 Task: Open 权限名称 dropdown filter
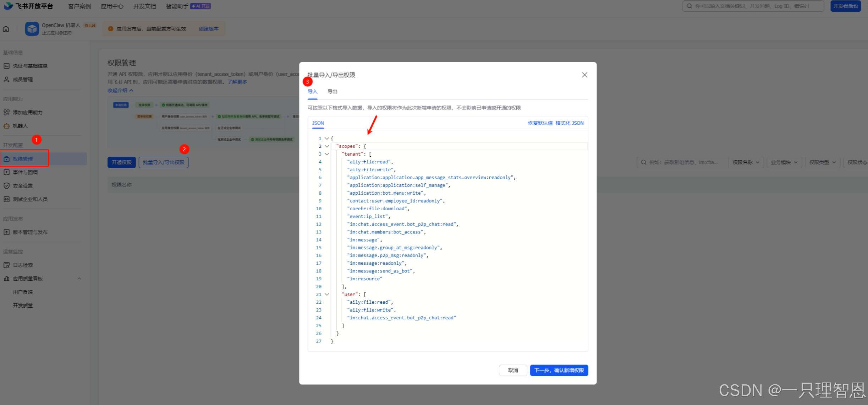[x=746, y=162]
